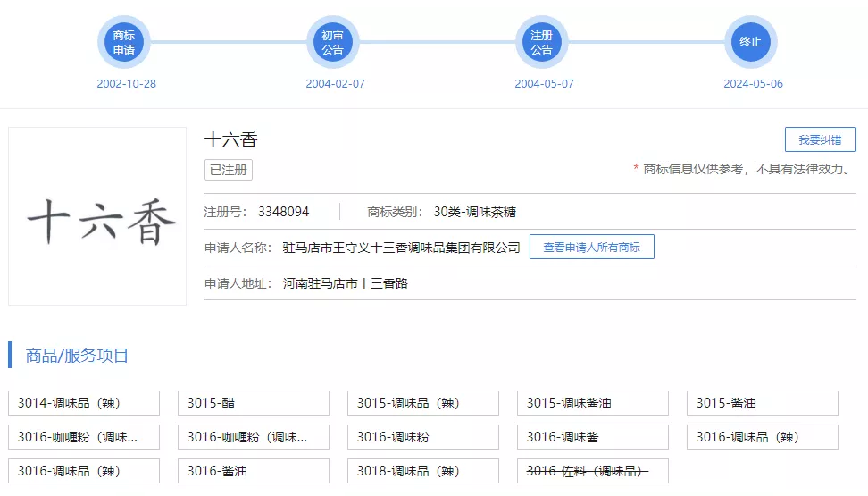
Task: Select the 3016-调味酱 tag
Action: click(x=593, y=437)
